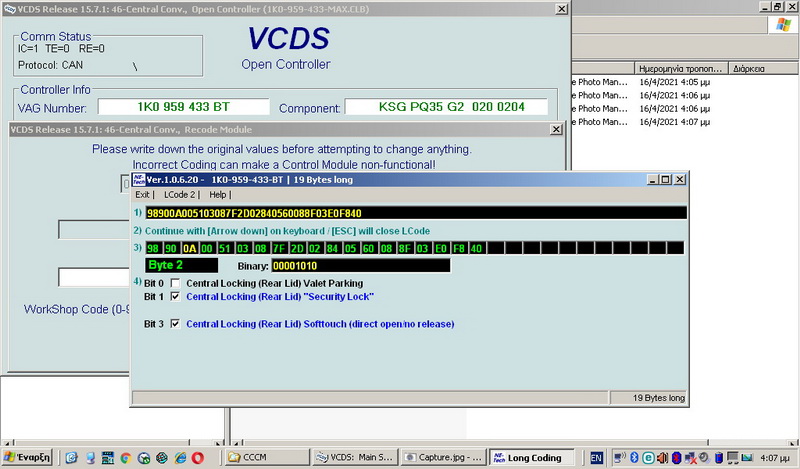Click the Windows flag logo in background window
This screenshot has width=800, height=469.
pos(783,24)
